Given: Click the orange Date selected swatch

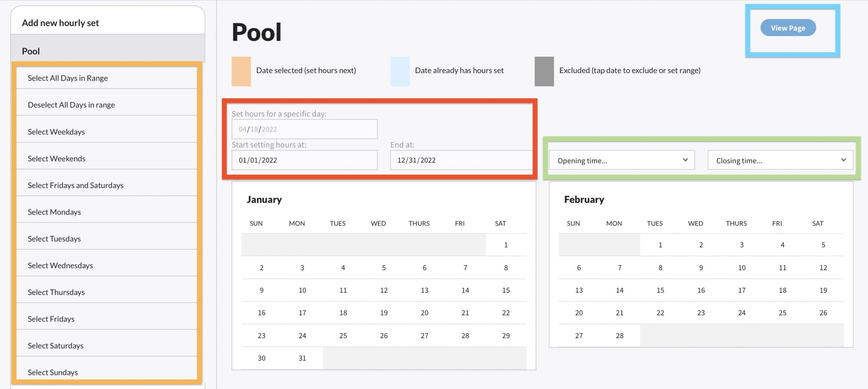Looking at the screenshot, I should coord(241,71).
